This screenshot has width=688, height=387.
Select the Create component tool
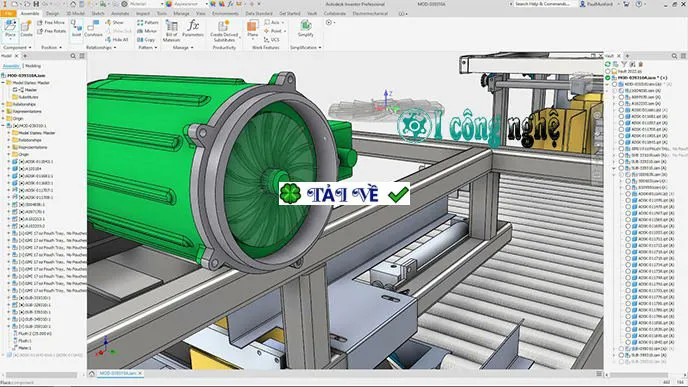pyautogui.click(x=26, y=29)
